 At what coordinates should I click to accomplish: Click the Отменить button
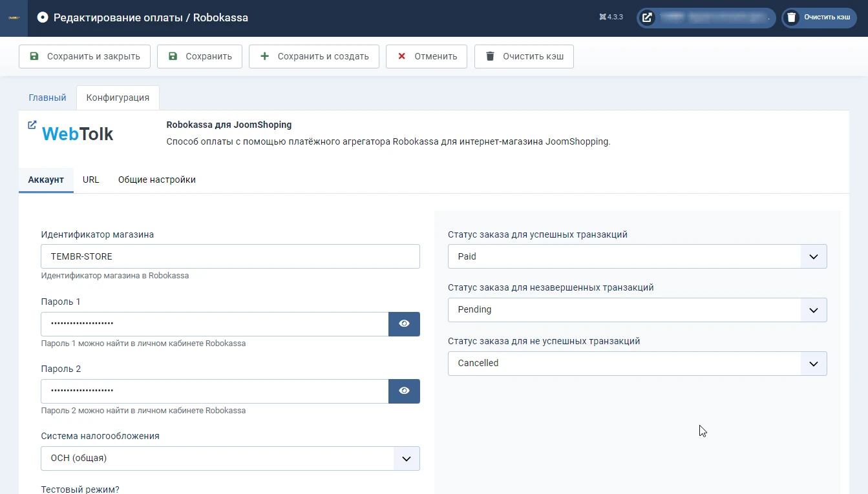point(427,56)
